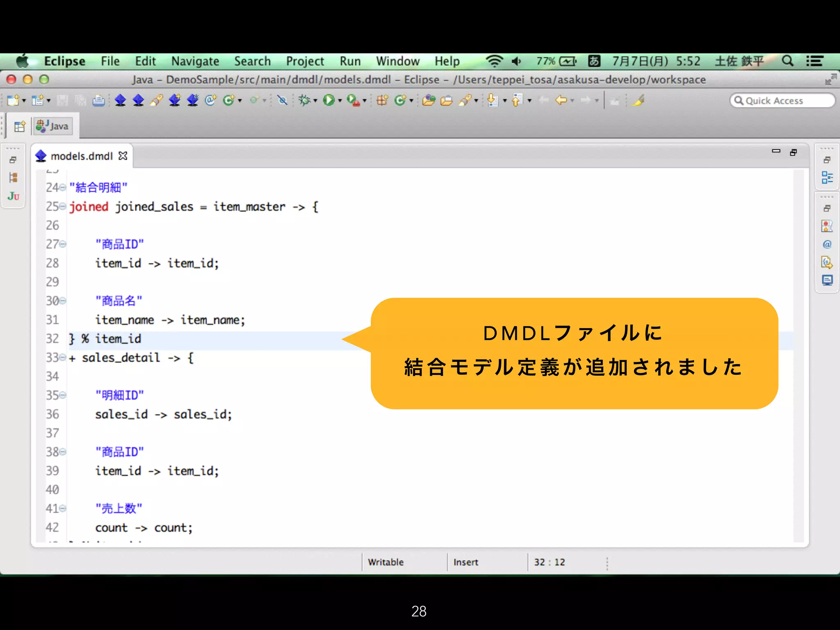Click line 36 'sales_id -> sales_id;'
The height and width of the screenshot is (630, 840).
pyautogui.click(x=164, y=414)
